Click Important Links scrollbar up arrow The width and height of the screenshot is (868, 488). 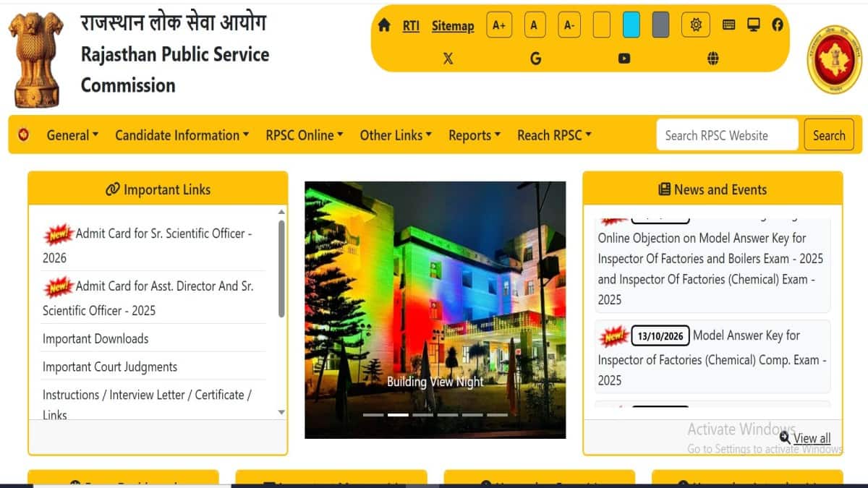click(281, 212)
